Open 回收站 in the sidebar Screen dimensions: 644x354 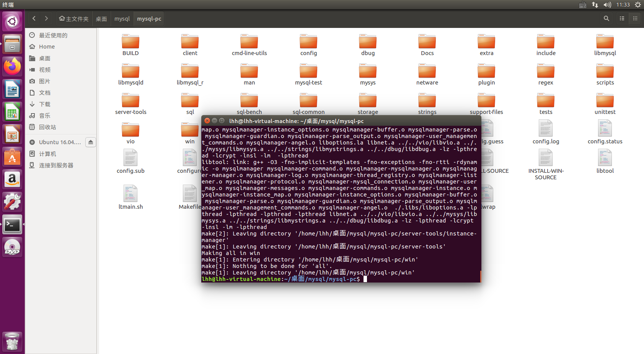click(x=61, y=127)
